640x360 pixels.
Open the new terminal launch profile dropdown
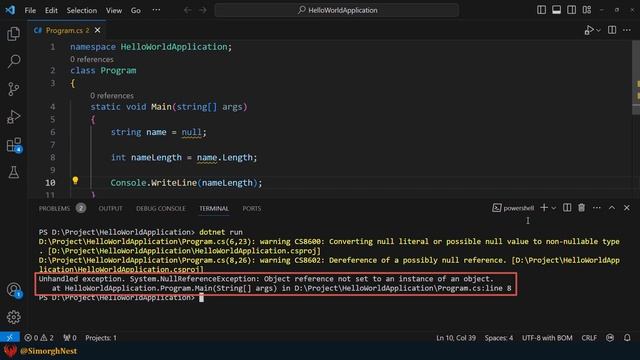[553, 208]
